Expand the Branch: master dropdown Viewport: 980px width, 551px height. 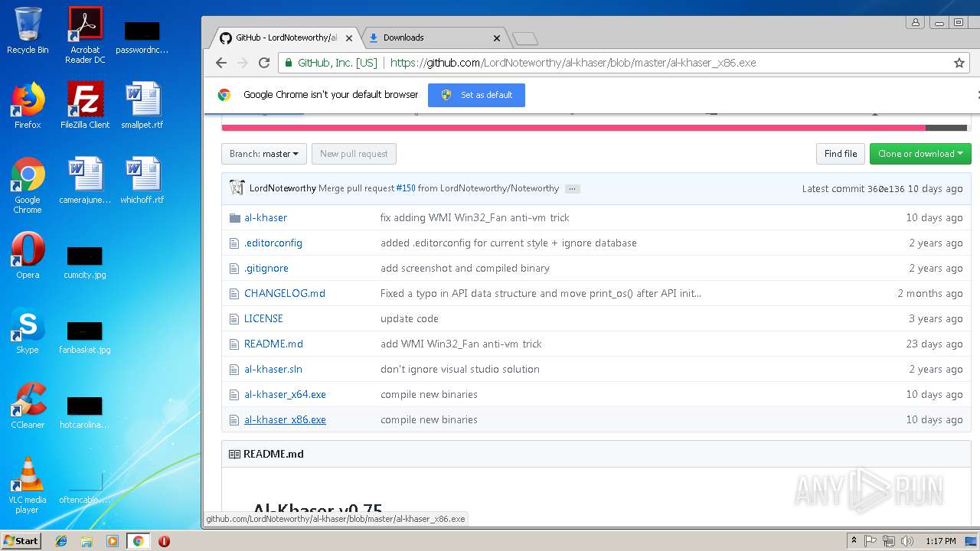click(264, 154)
